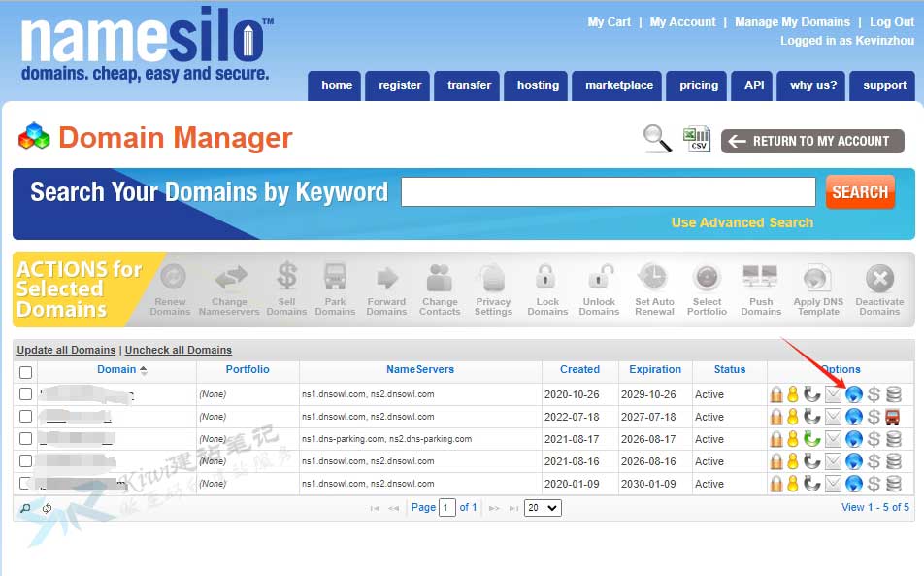Open the support tab

pyautogui.click(x=883, y=86)
